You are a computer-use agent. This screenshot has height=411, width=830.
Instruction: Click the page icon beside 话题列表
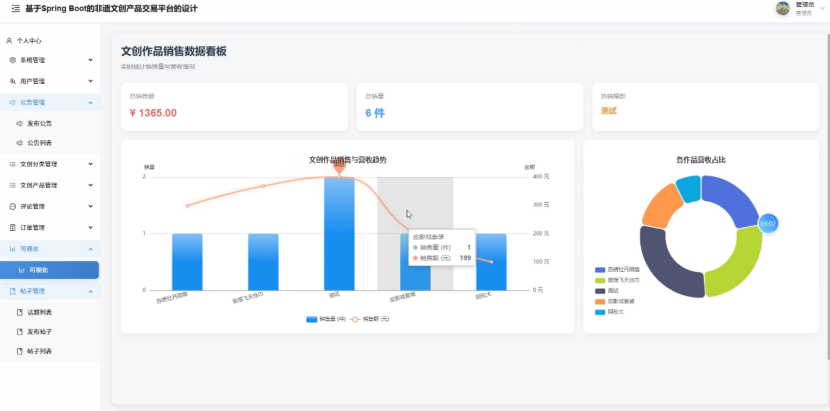pyautogui.click(x=20, y=312)
